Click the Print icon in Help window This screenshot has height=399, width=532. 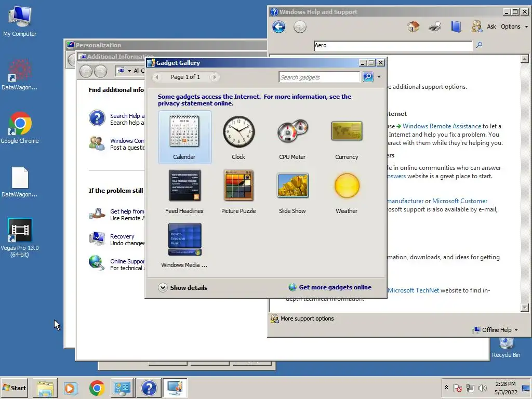coord(435,26)
